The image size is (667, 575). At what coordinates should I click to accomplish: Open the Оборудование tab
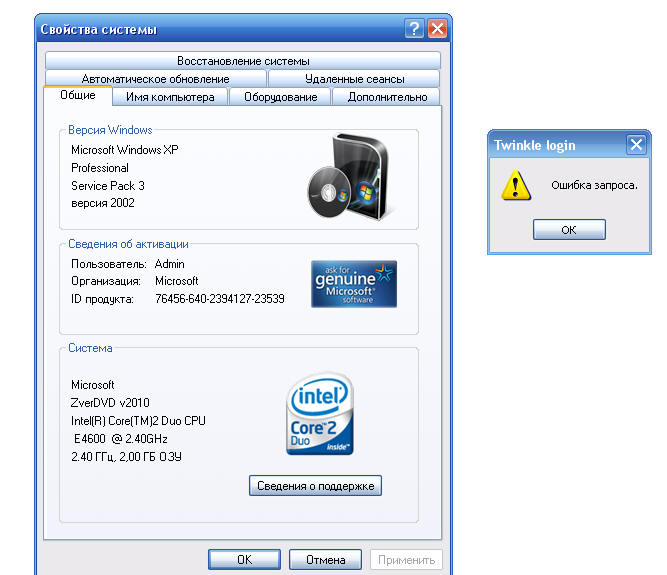tap(280, 97)
